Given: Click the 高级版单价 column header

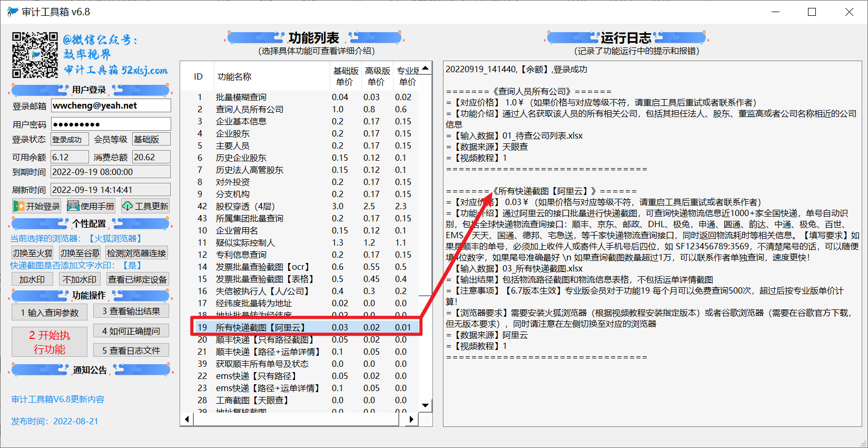Looking at the screenshot, I should click(377, 76).
